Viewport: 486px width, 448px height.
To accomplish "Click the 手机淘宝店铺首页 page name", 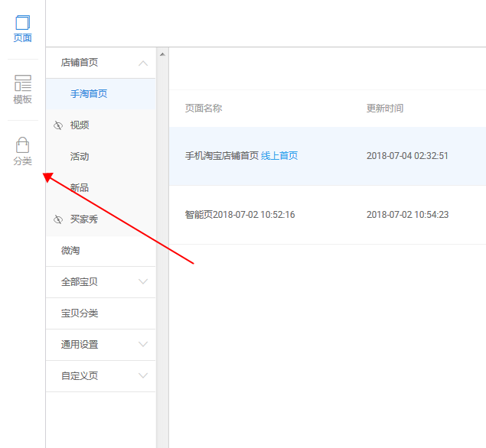I will 221,156.
